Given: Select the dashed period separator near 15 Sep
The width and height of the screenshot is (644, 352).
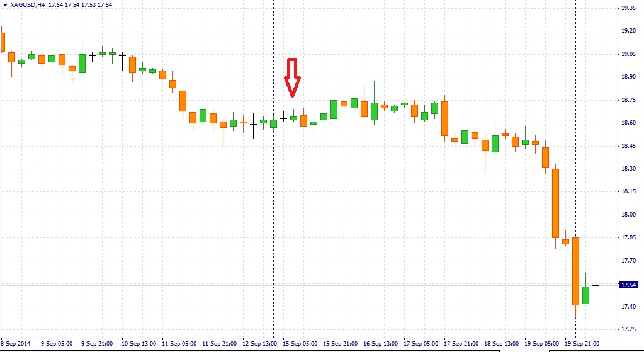Looking at the screenshot, I should pos(273,189).
